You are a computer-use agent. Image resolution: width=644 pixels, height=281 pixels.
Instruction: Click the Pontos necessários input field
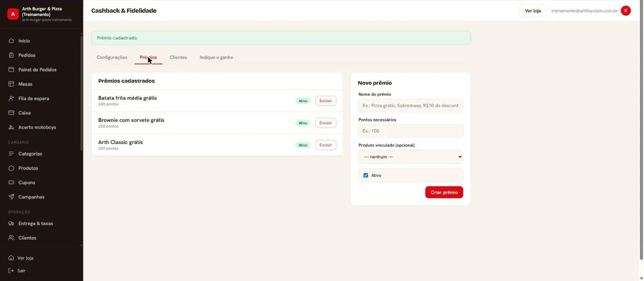click(x=411, y=131)
